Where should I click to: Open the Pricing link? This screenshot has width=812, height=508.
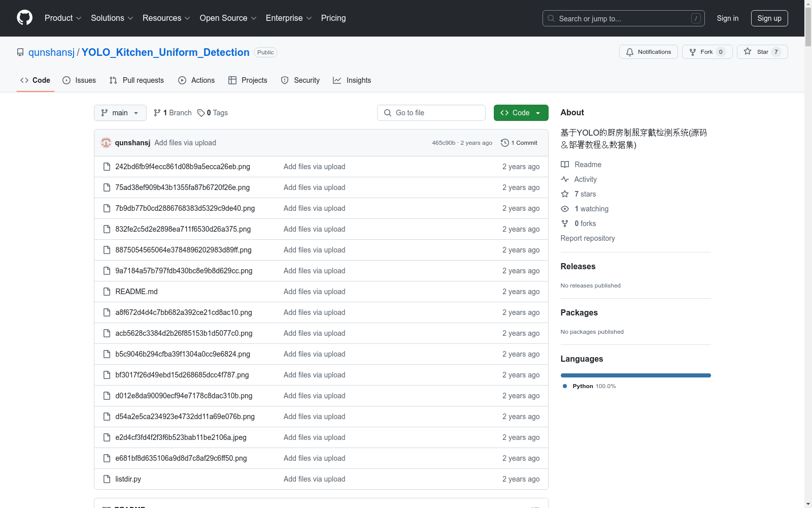333,18
